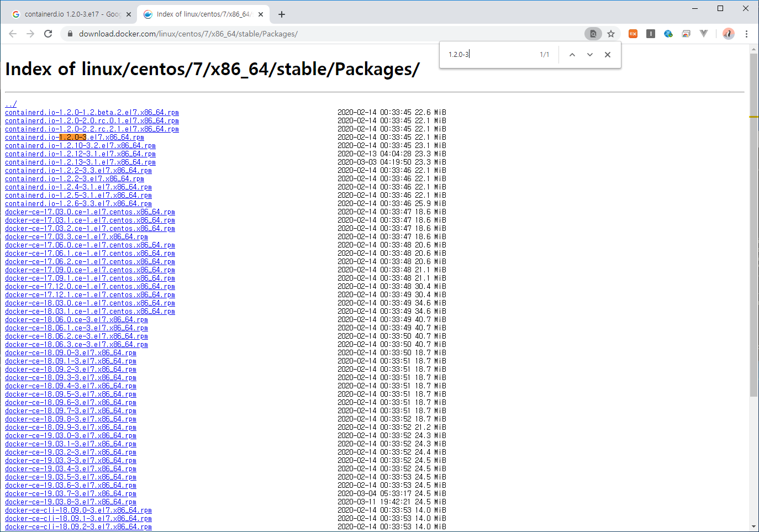Close the find bar
This screenshot has width=759, height=532.
(x=608, y=55)
